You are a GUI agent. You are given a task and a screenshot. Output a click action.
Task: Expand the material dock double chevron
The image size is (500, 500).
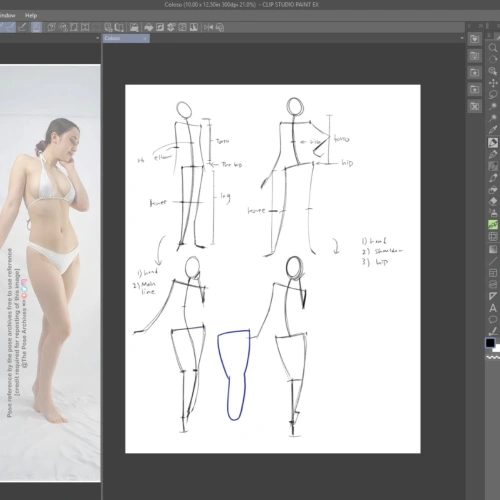pyautogui.click(x=480, y=26)
